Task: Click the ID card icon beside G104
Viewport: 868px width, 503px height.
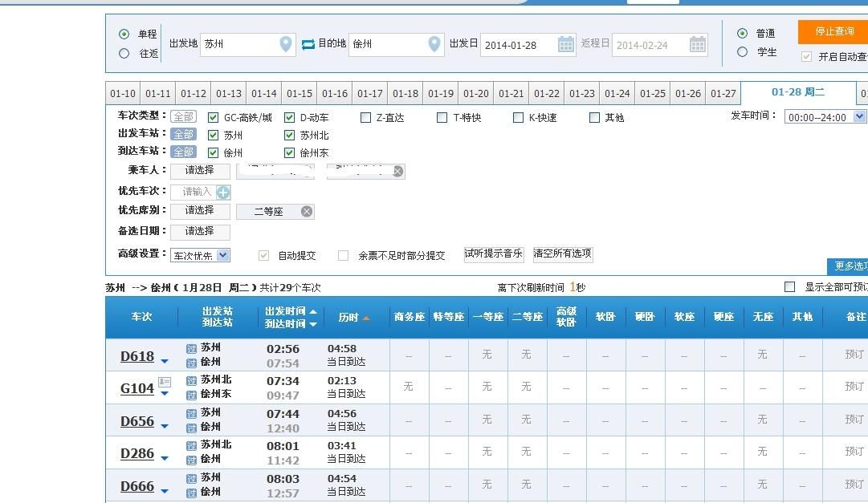Action: [165, 382]
